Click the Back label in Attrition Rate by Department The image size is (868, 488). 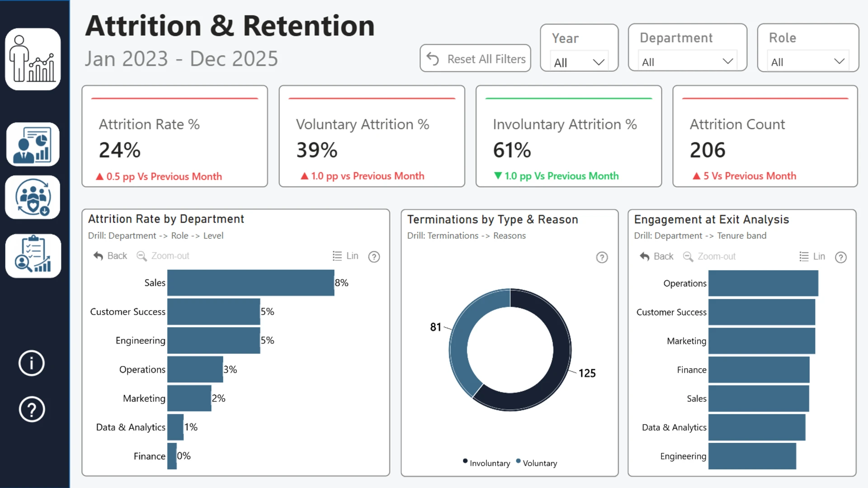pos(117,256)
